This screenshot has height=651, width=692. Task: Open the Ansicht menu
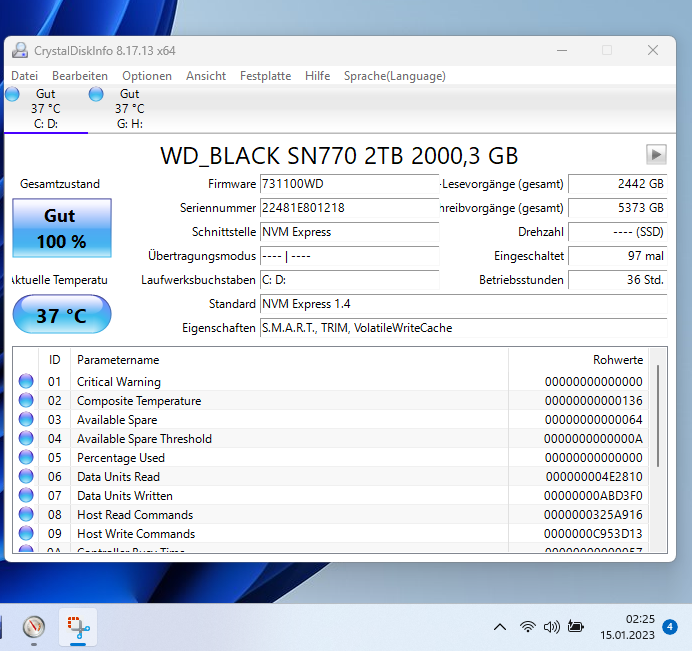206,76
